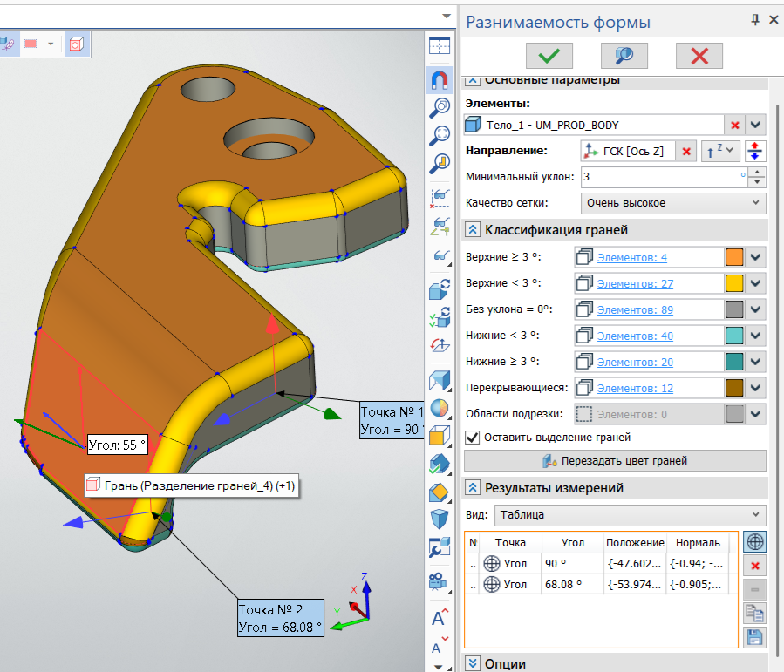Collapse the 'Классификация граней' section
Screen dimensions: 784x672
(x=473, y=230)
